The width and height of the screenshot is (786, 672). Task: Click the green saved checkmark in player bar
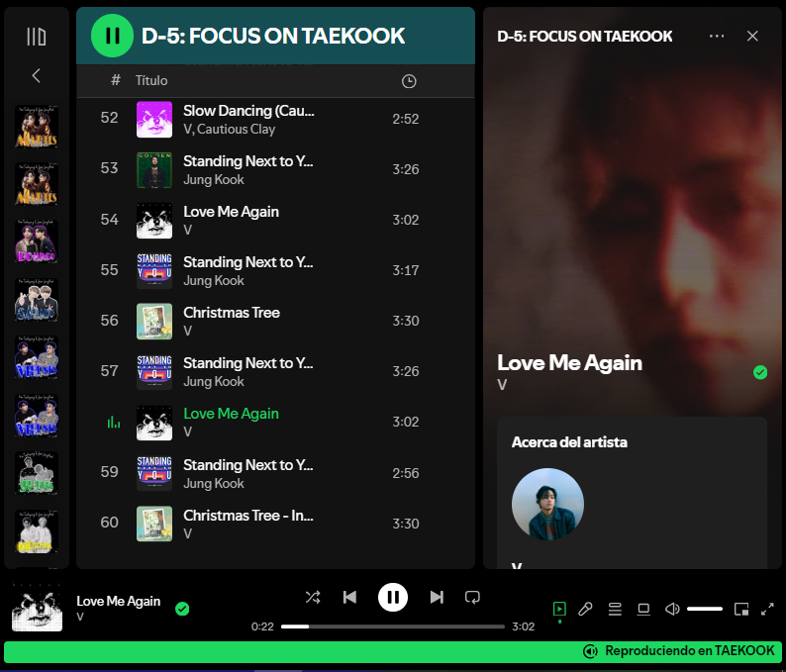coord(182,609)
